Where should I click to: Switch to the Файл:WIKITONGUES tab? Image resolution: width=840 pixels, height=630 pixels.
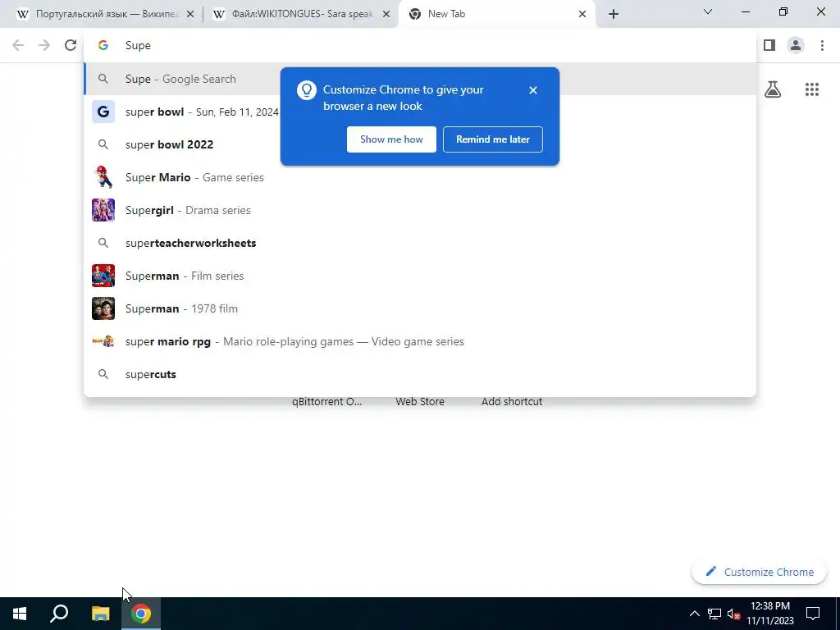301,14
